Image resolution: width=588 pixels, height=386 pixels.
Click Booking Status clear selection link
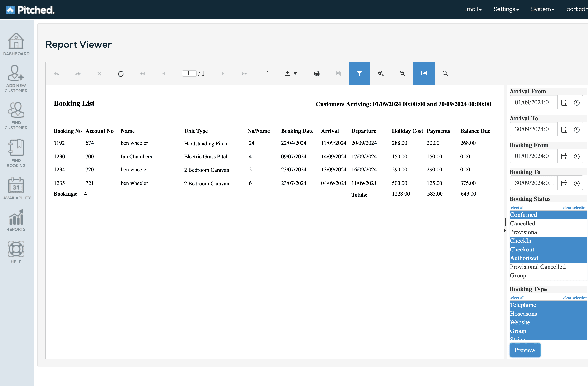pyautogui.click(x=575, y=208)
